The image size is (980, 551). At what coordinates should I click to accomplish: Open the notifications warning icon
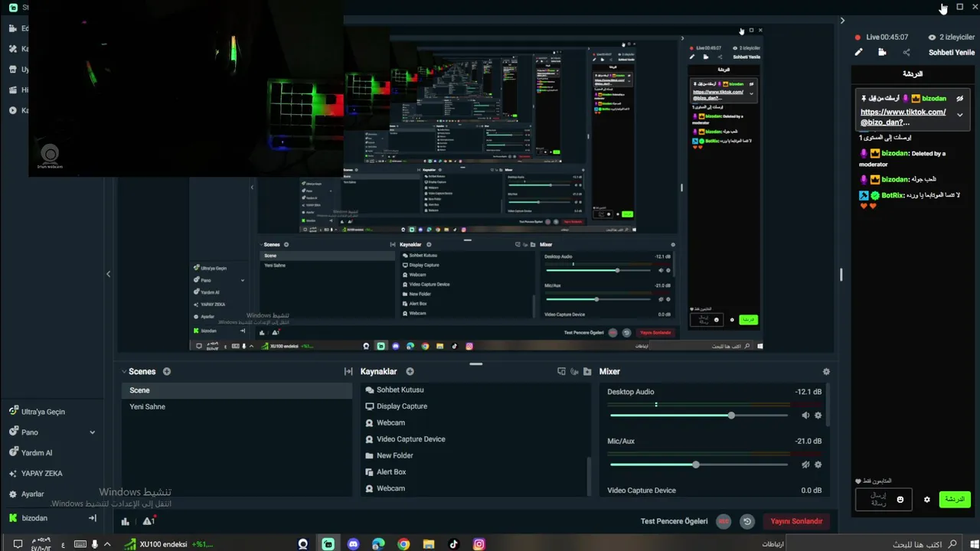149,521
